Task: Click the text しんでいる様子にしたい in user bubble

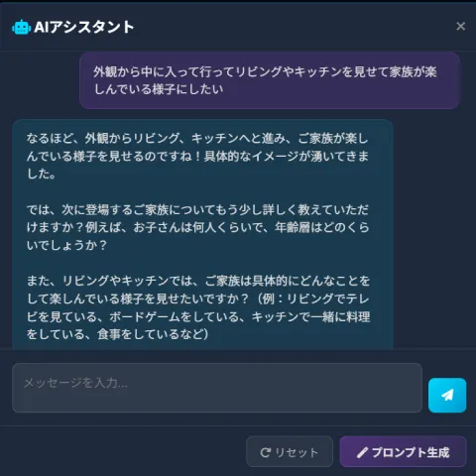Action: click(x=159, y=89)
